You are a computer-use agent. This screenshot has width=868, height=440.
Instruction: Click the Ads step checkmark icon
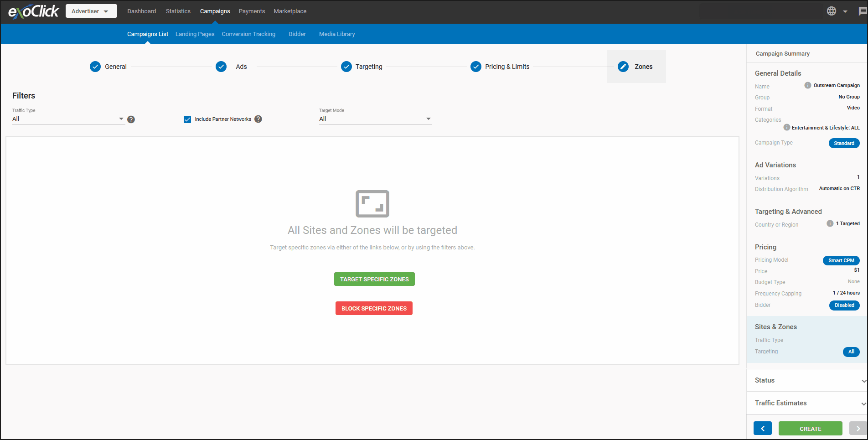(221, 67)
